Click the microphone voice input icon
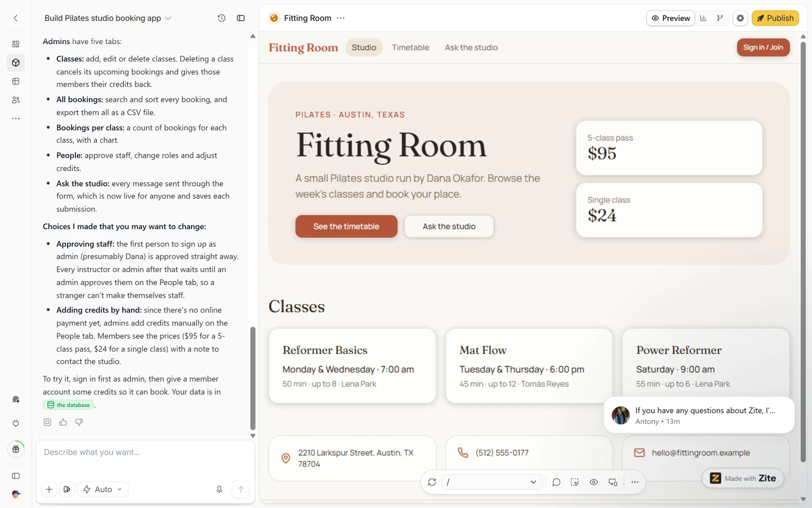This screenshot has width=812, height=508. [219, 489]
